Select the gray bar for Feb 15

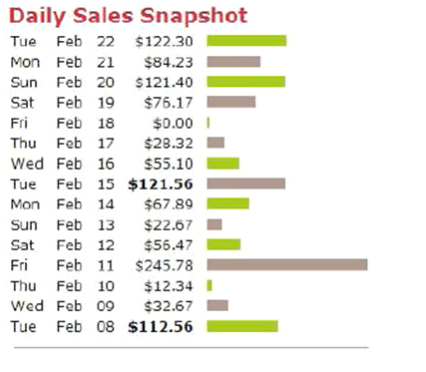(246, 184)
